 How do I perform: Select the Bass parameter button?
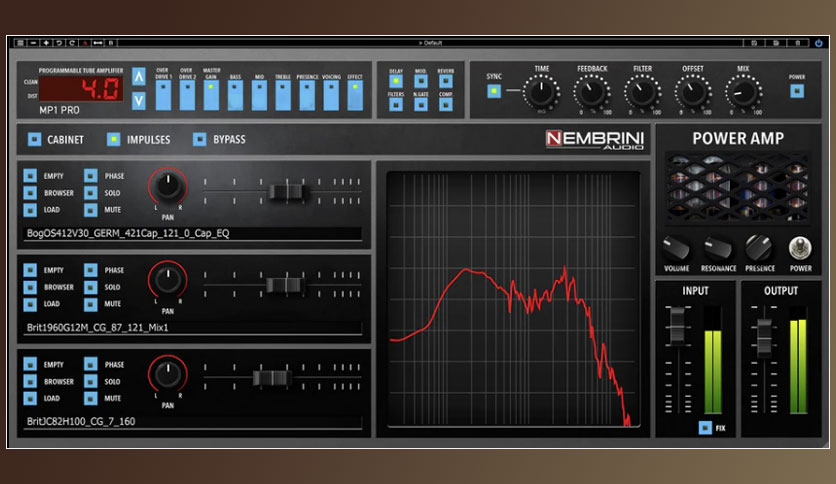235,95
